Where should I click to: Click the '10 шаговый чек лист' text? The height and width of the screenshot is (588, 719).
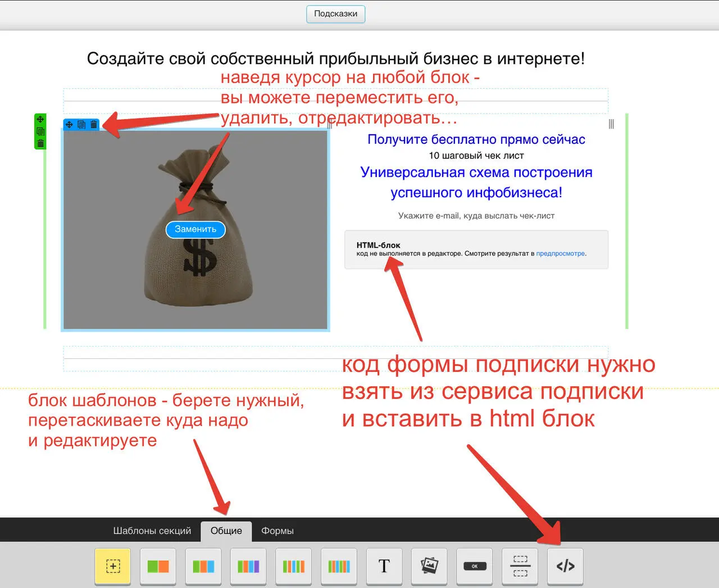[x=476, y=156]
